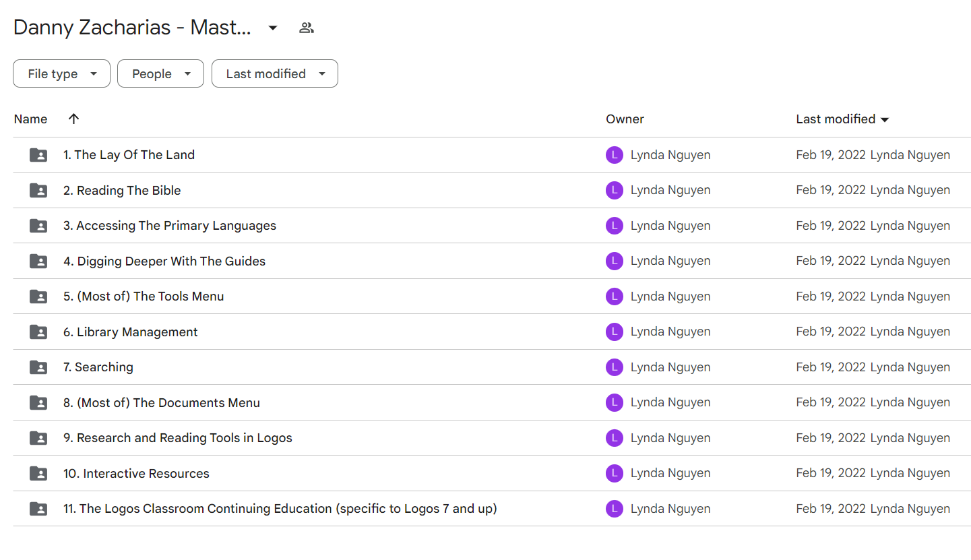The width and height of the screenshot is (971, 560).
Task: Click the Owner column header
Action: (625, 119)
